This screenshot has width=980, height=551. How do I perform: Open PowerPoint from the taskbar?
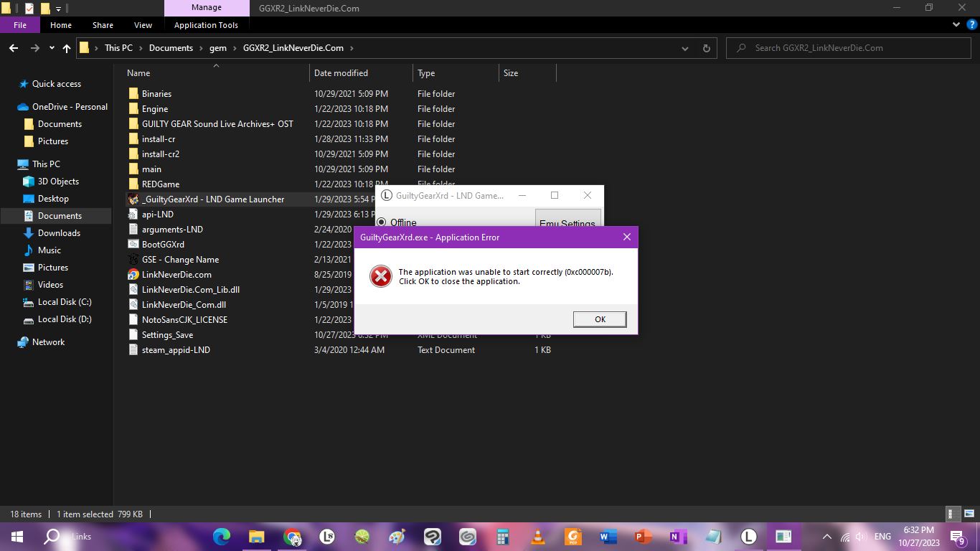click(x=642, y=536)
